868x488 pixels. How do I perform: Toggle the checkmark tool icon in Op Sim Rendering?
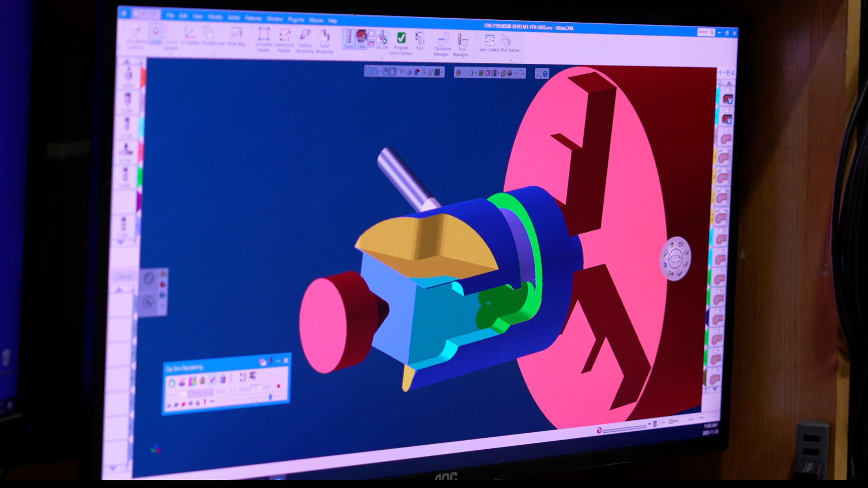tap(213, 380)
